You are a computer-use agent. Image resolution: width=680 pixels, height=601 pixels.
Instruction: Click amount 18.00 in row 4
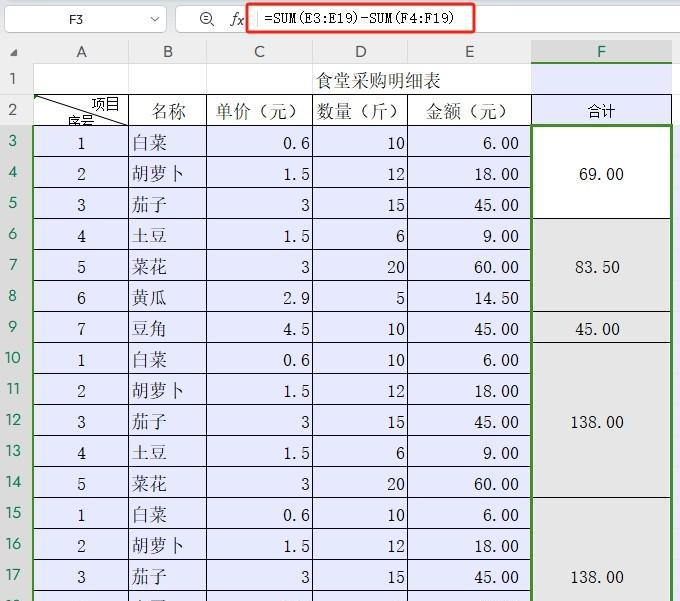coord(469,173)
